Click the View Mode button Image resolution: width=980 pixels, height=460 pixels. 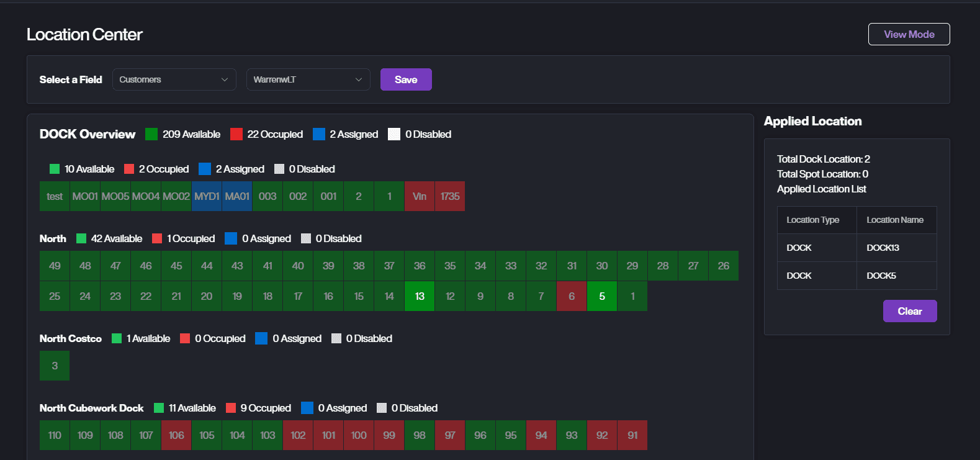tap(909, 34)
